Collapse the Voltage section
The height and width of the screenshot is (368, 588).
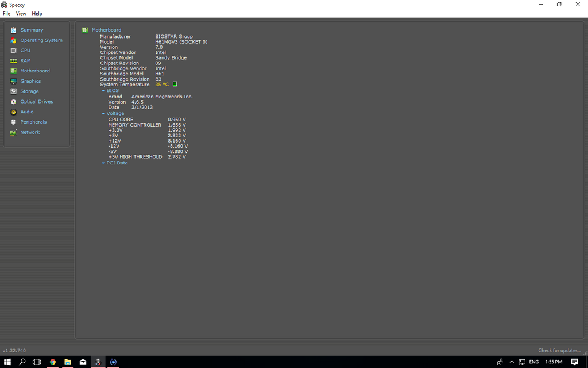pos(103,113)
